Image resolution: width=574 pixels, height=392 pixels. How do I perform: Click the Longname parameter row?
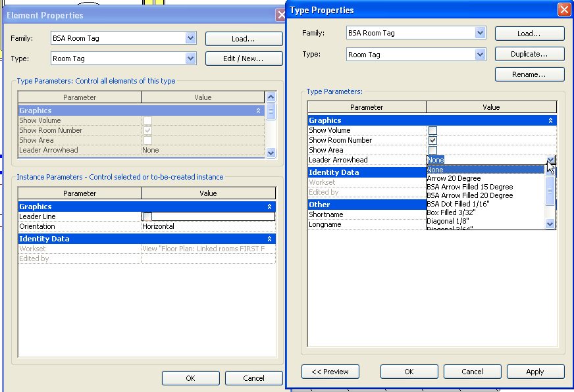(x=367, y=224)
